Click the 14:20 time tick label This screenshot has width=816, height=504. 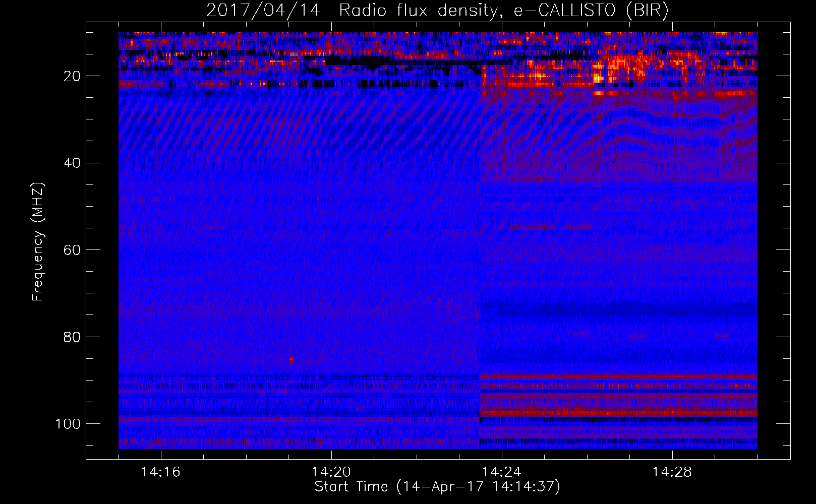click(331, 472)
